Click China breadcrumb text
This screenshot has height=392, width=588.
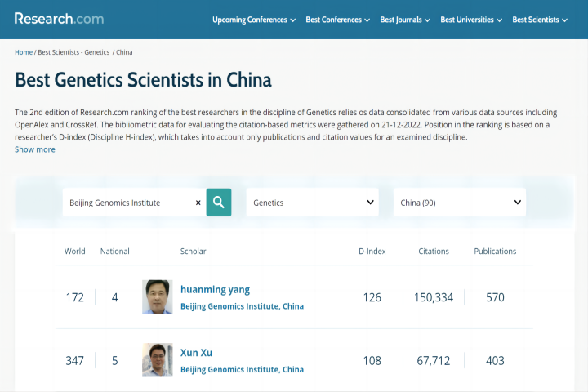124,52
